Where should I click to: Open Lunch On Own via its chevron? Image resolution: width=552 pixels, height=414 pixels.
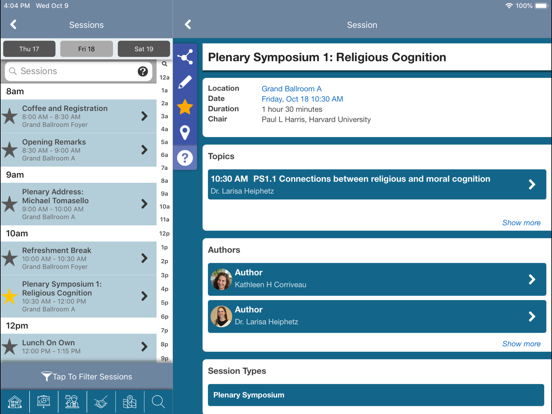click(144, 347)
